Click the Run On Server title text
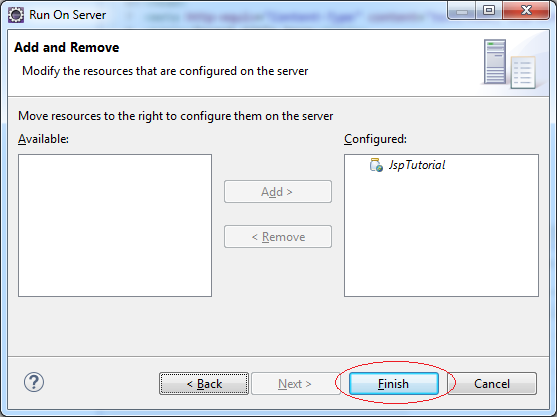This screenshot has width=557, height=417. 67,15
